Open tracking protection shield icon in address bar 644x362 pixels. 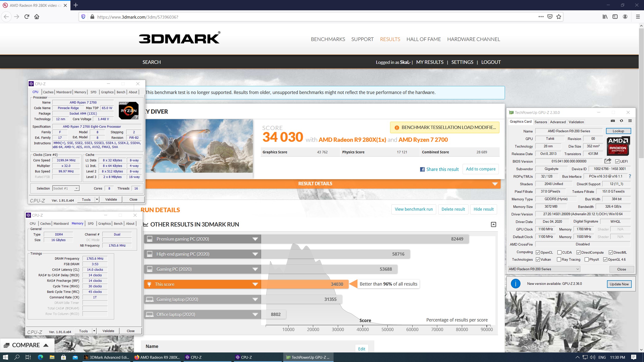tap(83, 17)
